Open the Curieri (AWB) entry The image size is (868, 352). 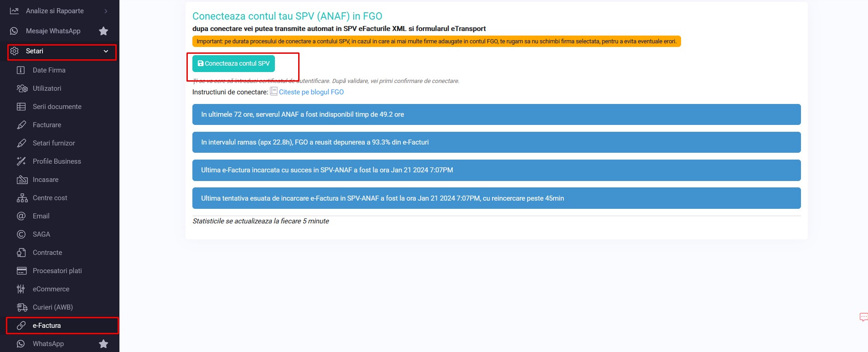coord(53,307)
